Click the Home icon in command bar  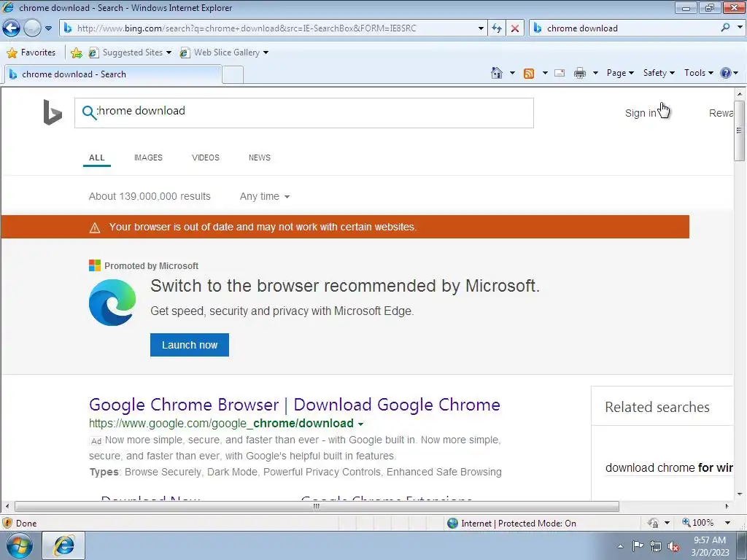click(496, 73)
